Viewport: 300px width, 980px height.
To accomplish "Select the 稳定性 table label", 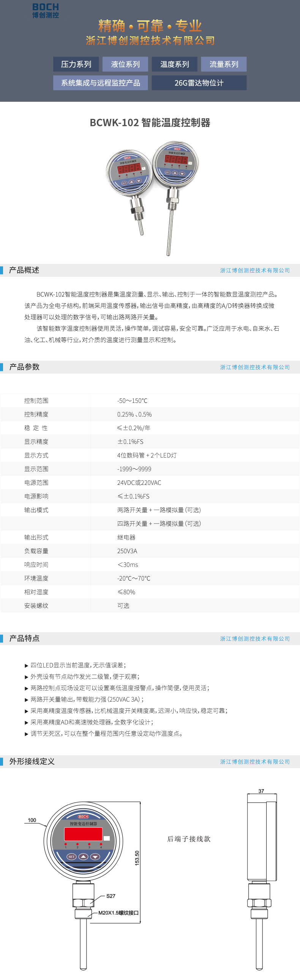I will click(x=36, y=428).
